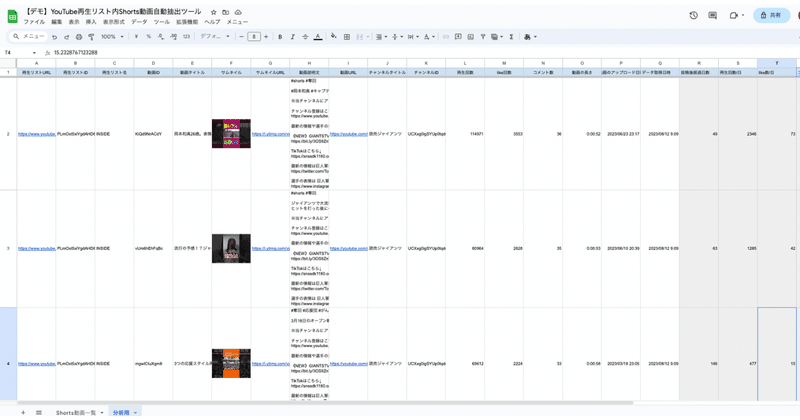
Task: Redo the last action
Action: [x=66, y=37]
